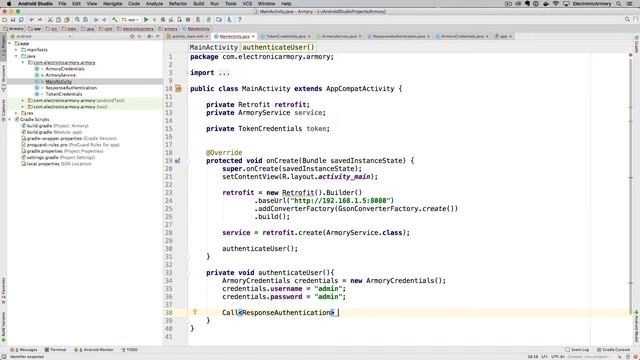The height and width of the screenshot is (360, 640).
Task: Open the TODO tool window
Action: [130, 350]
